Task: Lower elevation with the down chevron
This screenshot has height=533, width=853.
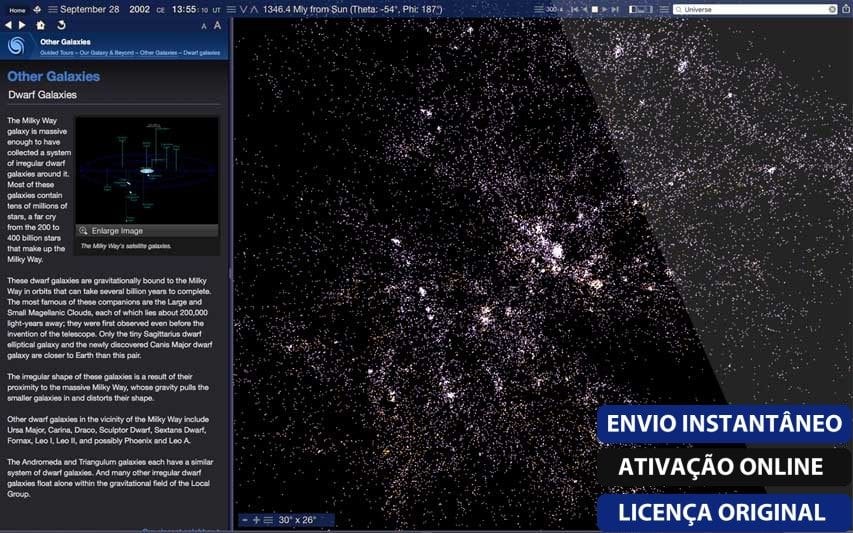Action: pyautogui.click(x=243, y=9)
